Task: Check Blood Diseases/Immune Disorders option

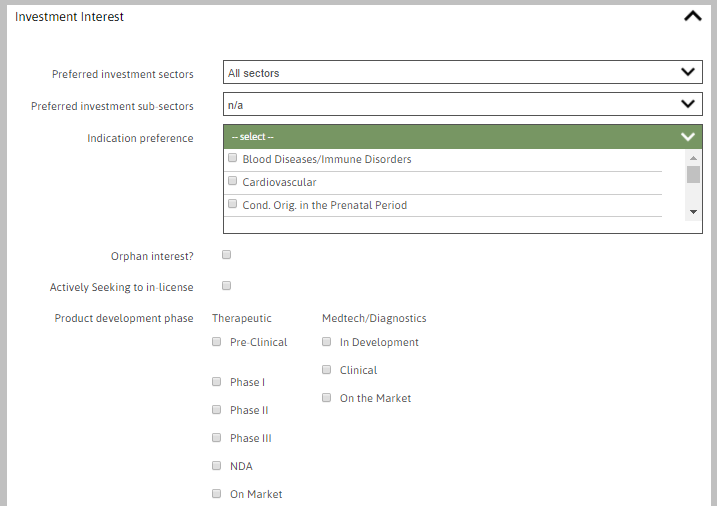Action: click(233, 159)
